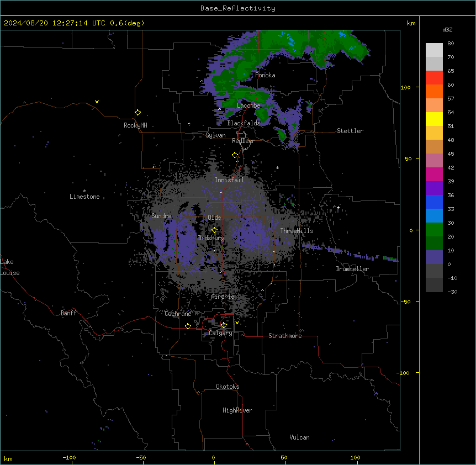Pick the bright yellow 51-54 dBZ swatch
Screen dimensions: 476x465
[x=434, y=119]
